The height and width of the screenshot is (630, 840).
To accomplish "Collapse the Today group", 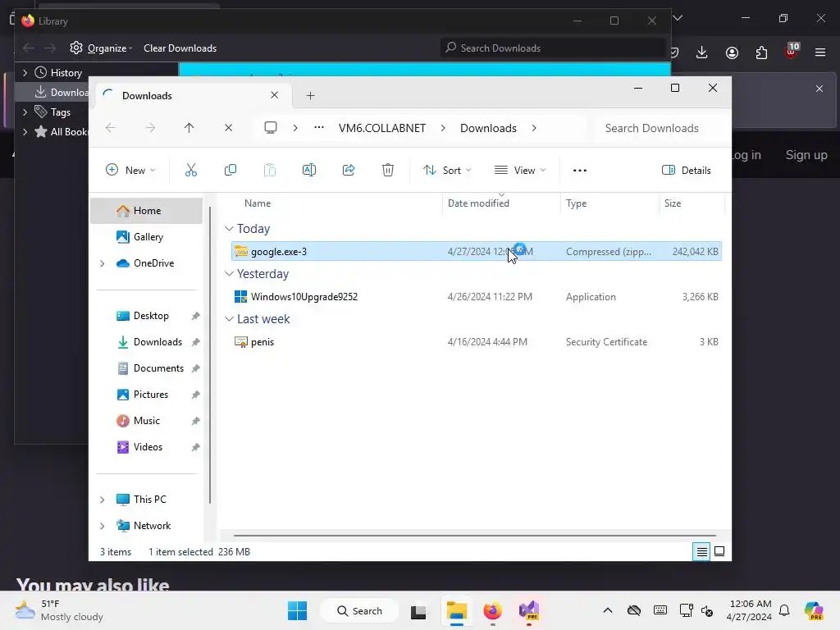I will 229,229.
